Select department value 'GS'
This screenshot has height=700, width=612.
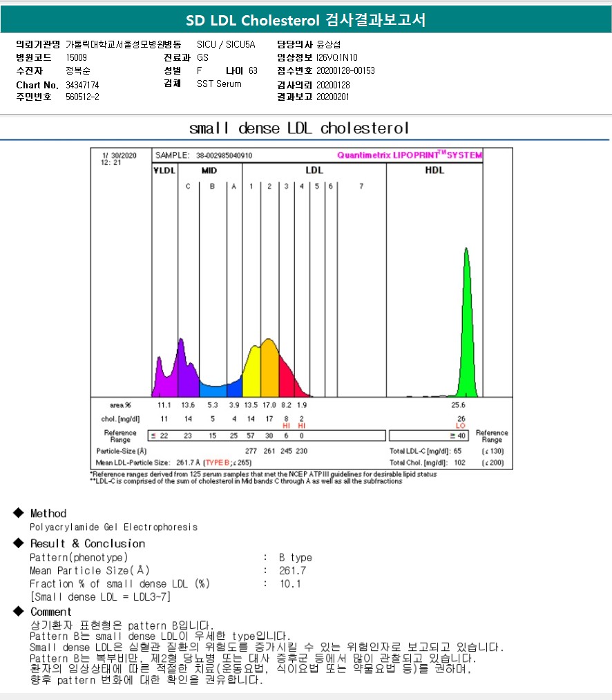(x=202, y=57)
